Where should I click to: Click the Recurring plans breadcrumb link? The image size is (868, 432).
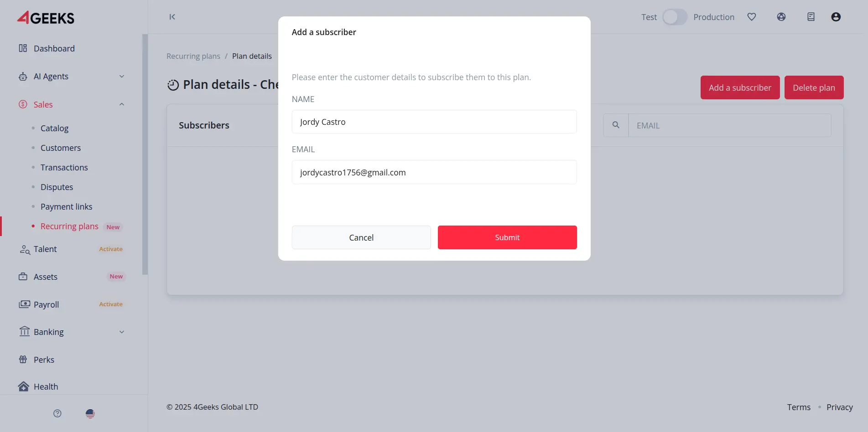pyautogui.click(x=193, y=56)
